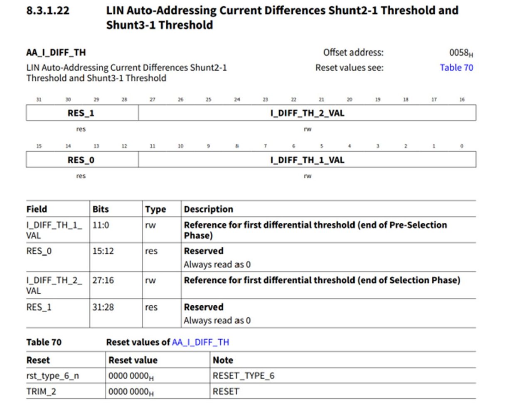
Task: Click the Type column header
Action: [x=155, y=210]
